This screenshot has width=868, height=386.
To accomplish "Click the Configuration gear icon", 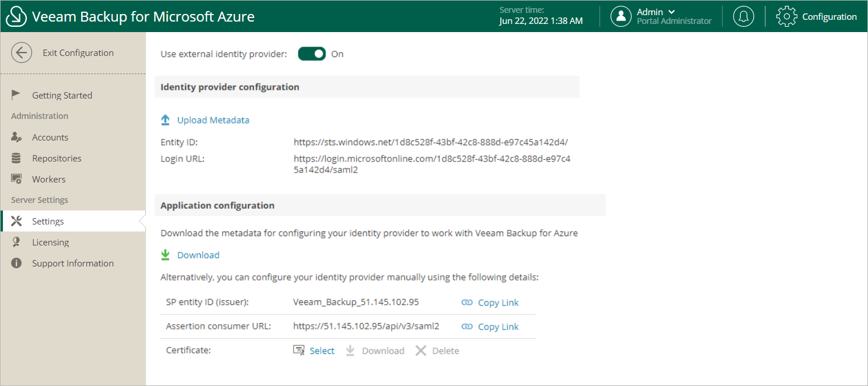I will (786, 16).
